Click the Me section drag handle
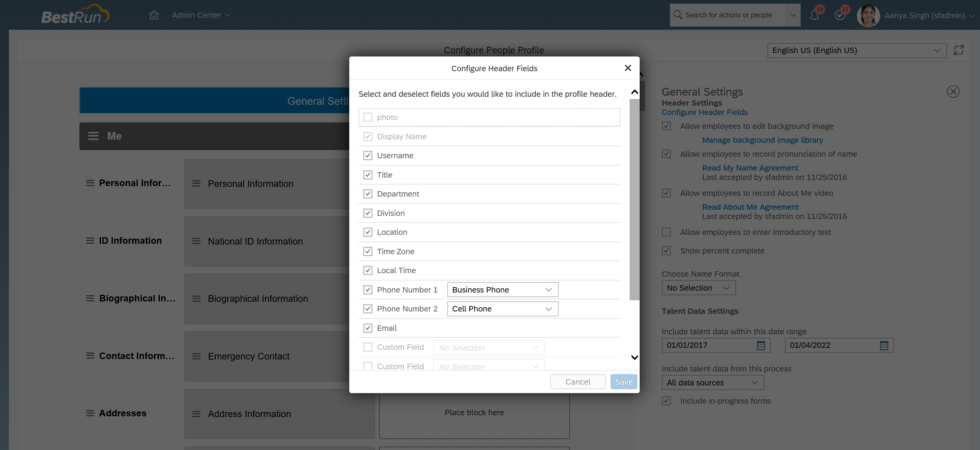The height and width of the screenshot is (450, 980). click(x=93, y=136)
